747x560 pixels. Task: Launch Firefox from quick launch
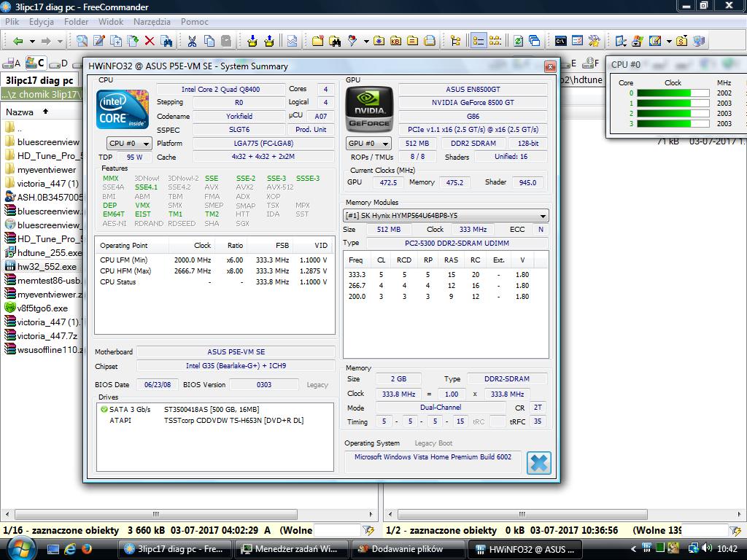(86, 549)
